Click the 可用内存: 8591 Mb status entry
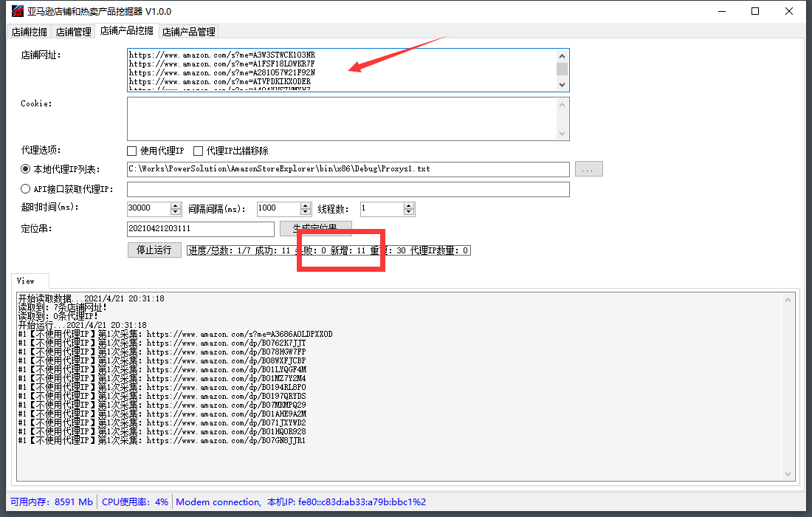Viewport: 812px width, 517px height. click(x=51, y=502)
